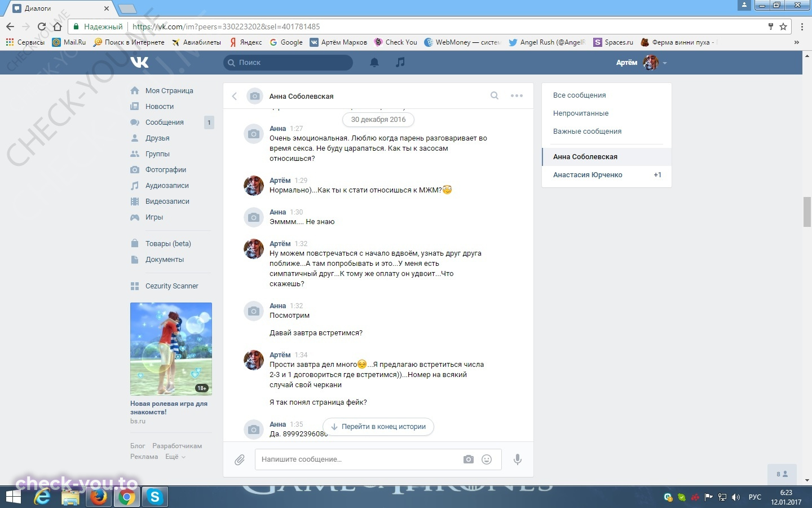Viewport: 812px width, 508px height.
Task: Click browser back arrow button
Action: (x=10, y=27)
